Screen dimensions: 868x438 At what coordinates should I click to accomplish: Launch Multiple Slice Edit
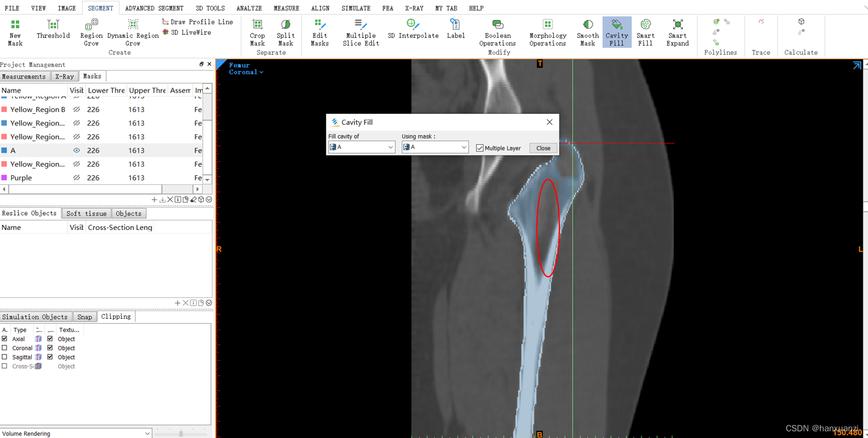[x=360, y=32]
